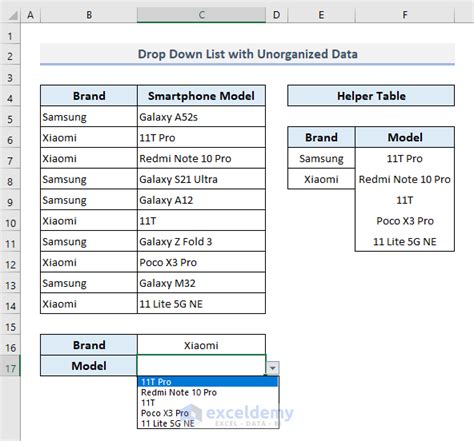Screen dimensions: 474x441
Task: Click the "Smartphone Model" header cell
Action: pyautogui.click(x=201, y=96)
